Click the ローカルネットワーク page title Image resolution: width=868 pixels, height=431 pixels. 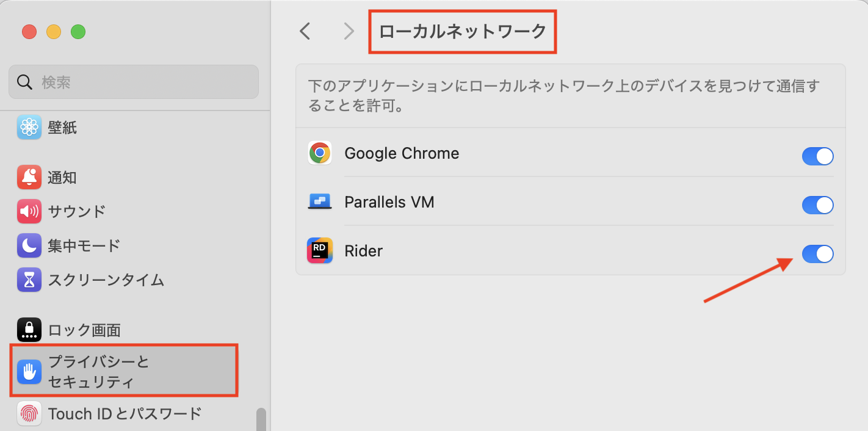click(x=463, y=31)
